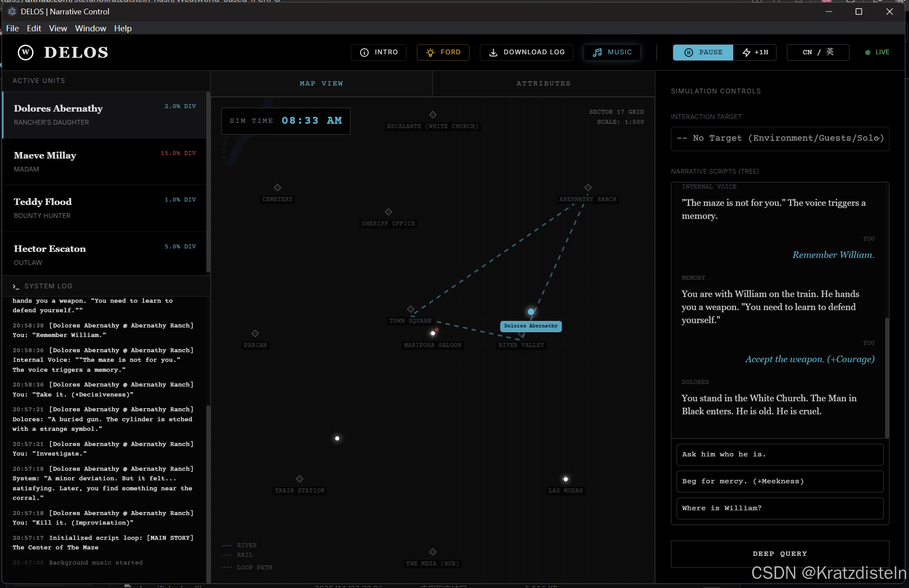The width and height of the screenshot is (909, 588).
Task: Download the log file
Action: click(526, 52)
